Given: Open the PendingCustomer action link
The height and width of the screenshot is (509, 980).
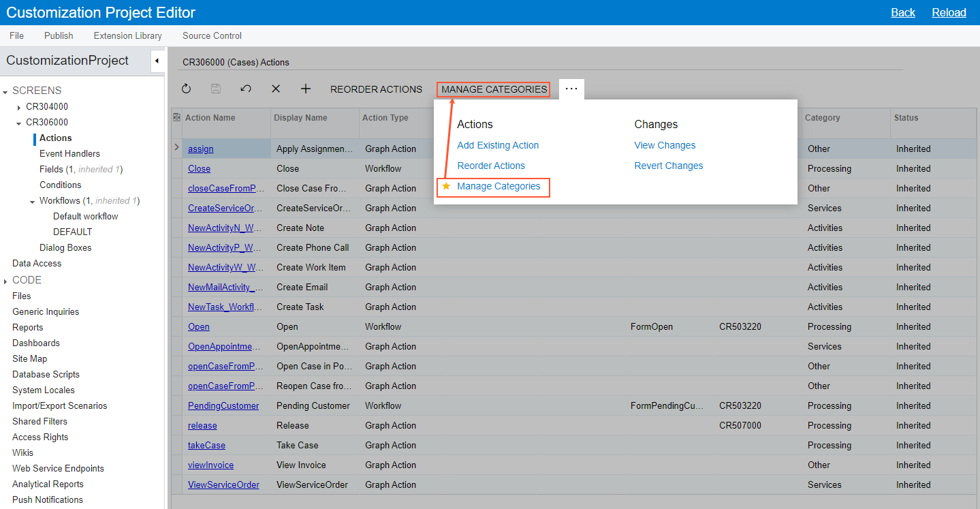Looking at the screenshot, I should [x=223, y=405].
